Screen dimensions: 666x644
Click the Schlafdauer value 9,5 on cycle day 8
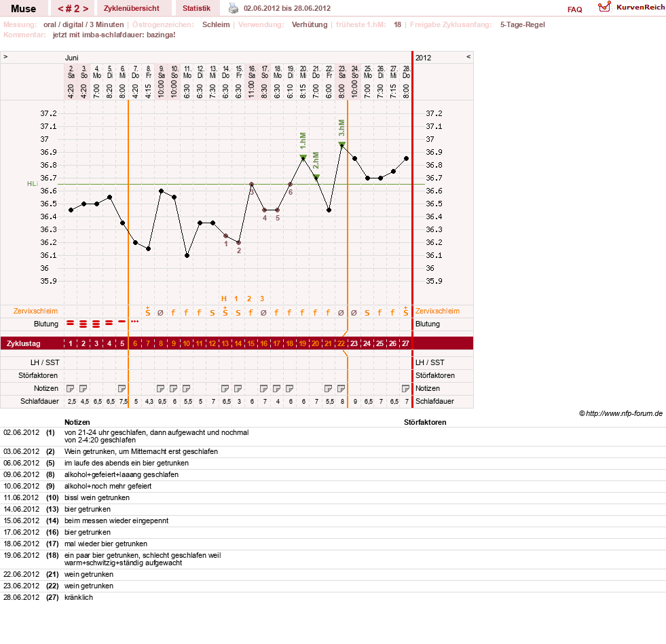coord(162,402)
